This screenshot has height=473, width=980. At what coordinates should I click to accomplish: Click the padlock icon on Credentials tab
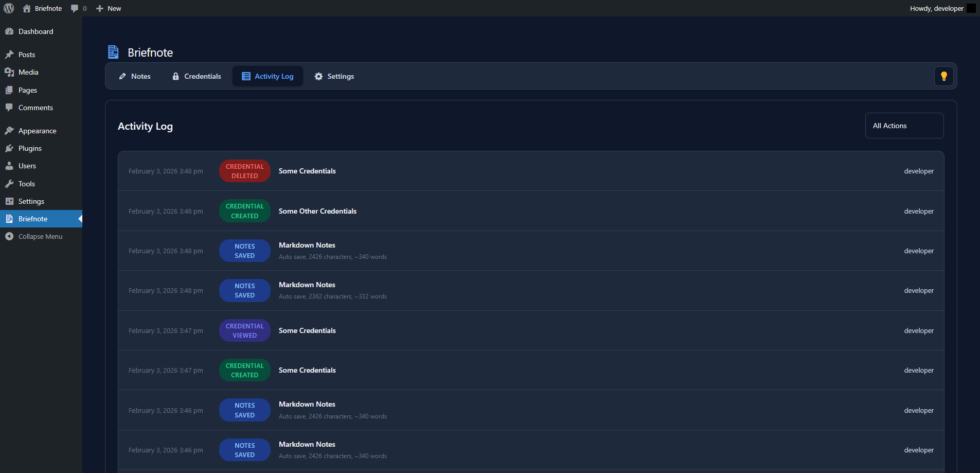[175, 76]
